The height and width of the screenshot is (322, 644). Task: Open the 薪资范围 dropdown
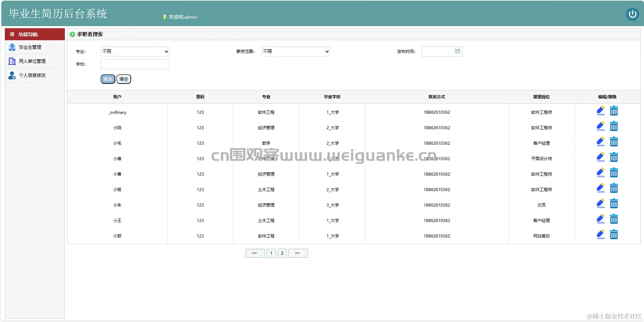tap(296, 52)
